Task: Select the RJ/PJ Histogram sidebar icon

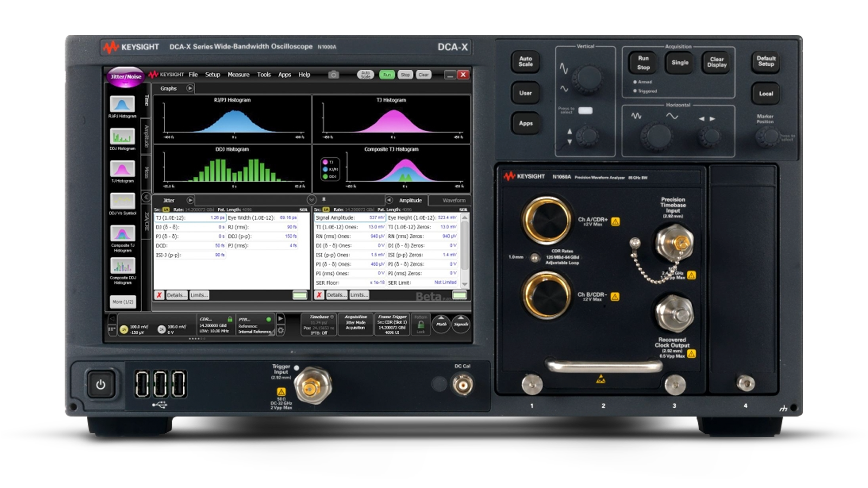Action: click(x=122, y=104)
